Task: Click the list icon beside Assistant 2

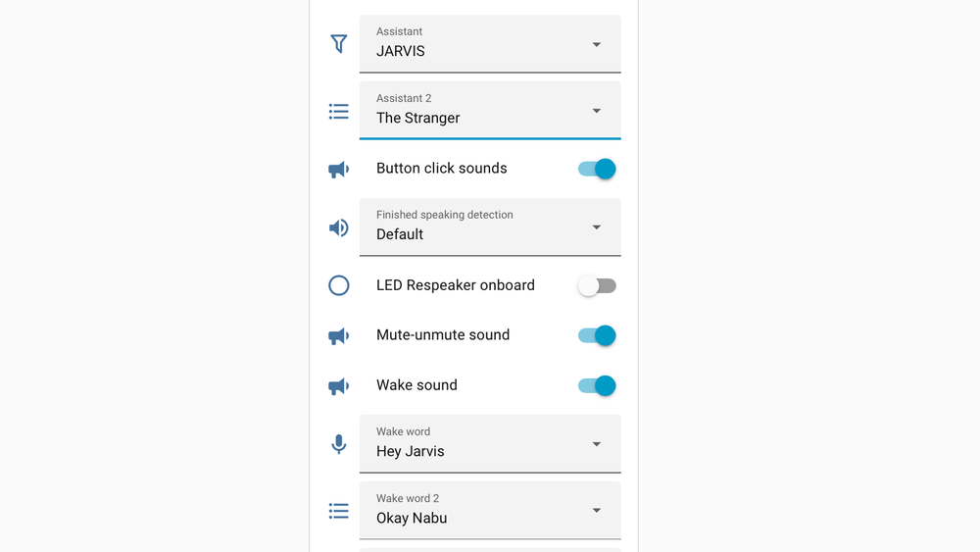Action: tap(339, 112)
